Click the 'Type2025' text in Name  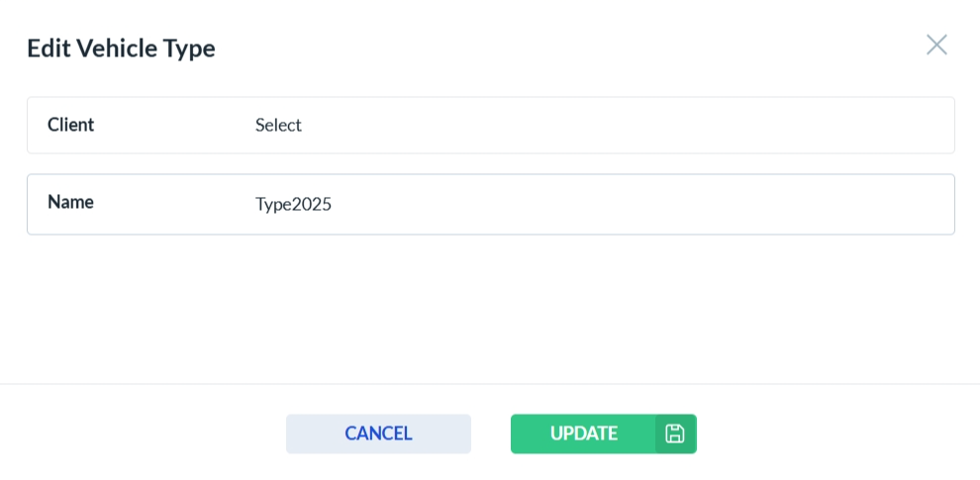pos(293,204)
